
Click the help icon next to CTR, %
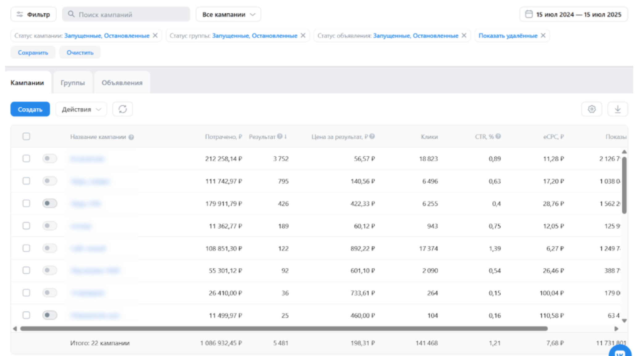pyautogui.click(x=498, y=136)
